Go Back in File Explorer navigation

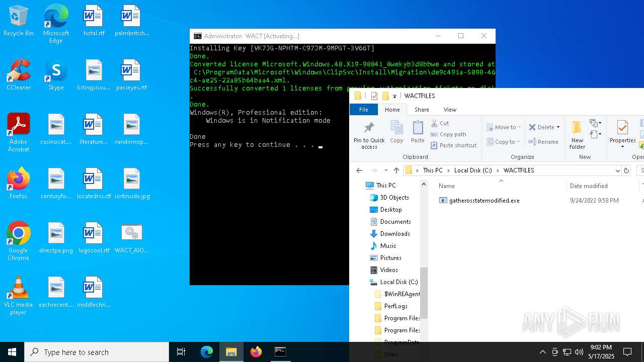pos(359,170)
